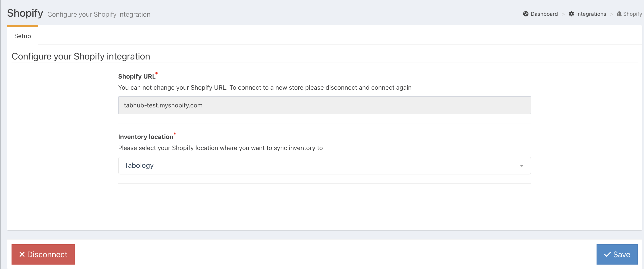
Task: Click the section heading Configure your Shopify integration
Action: pos(81,56)
